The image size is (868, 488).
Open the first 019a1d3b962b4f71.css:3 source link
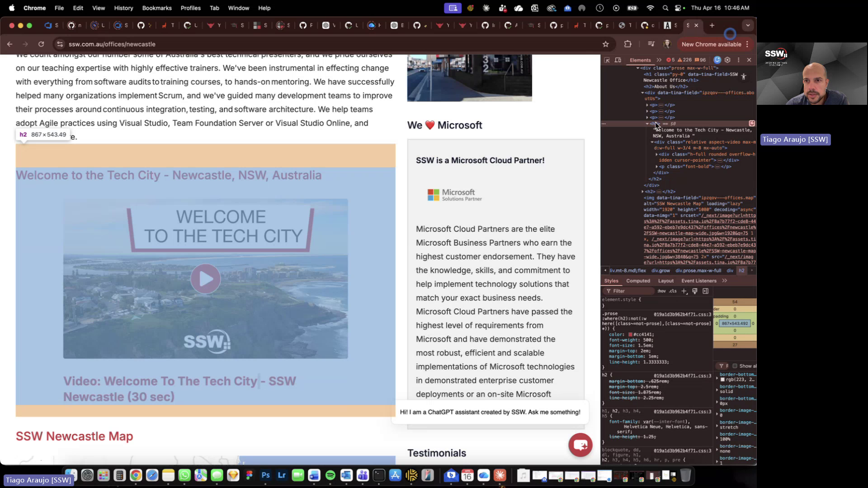click(682, 314)
